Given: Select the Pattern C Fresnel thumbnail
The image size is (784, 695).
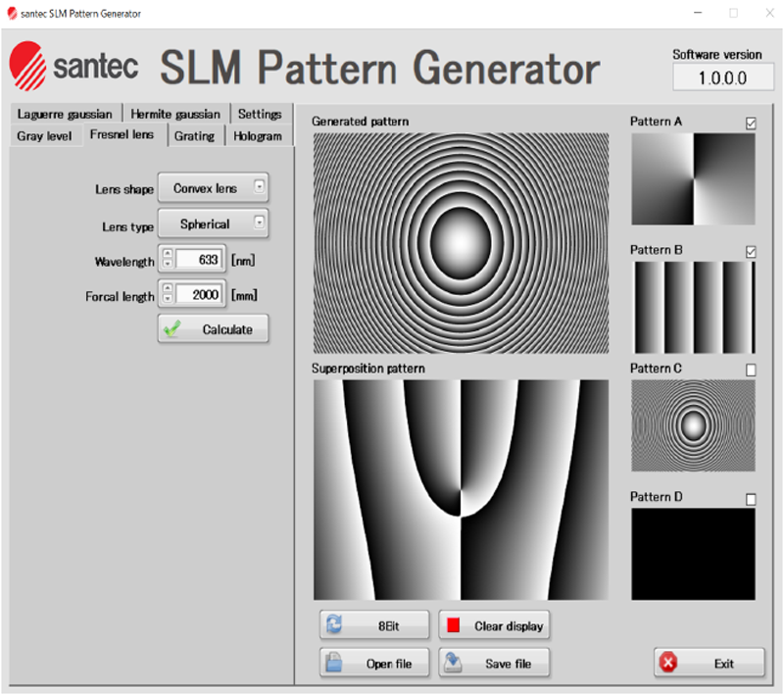Looking at the screenshot, I should 693,423.
